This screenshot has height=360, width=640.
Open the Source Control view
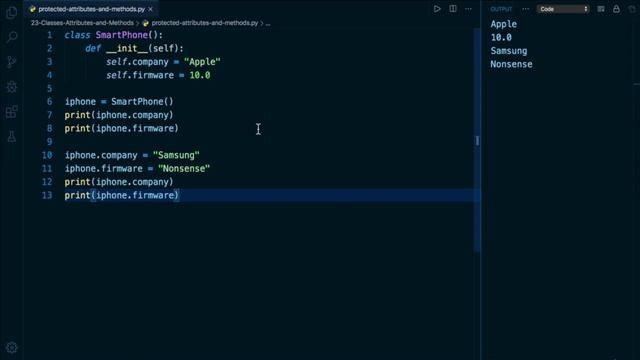12,62
